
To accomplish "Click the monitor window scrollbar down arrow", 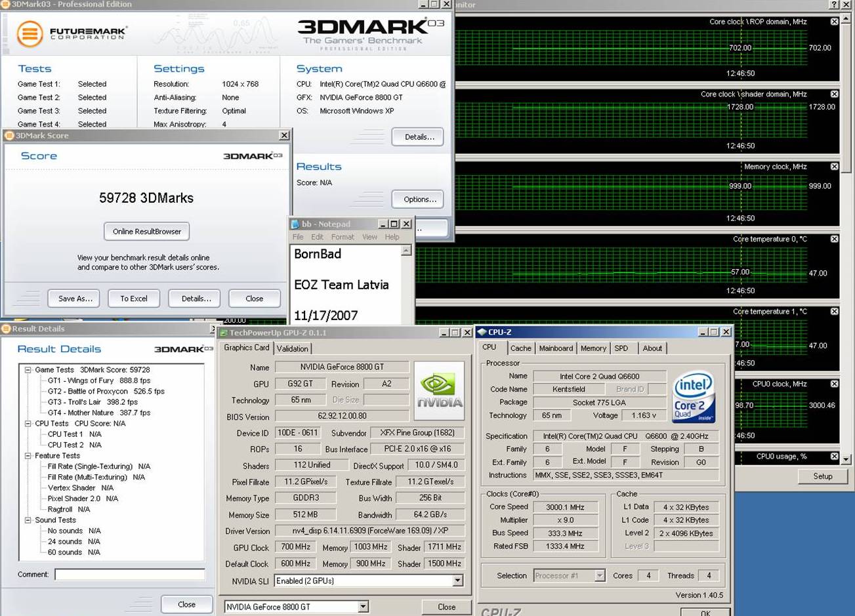I will pos(846,460).
